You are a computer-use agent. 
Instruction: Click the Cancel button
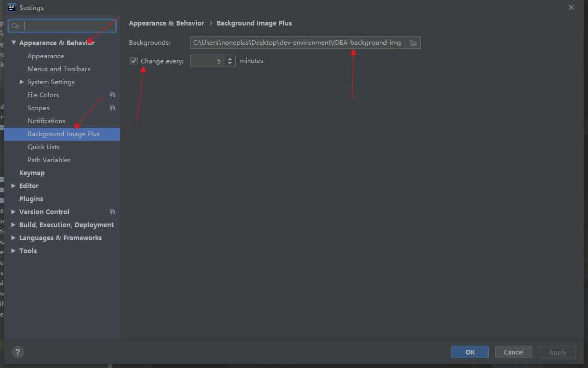coord(513,352)
